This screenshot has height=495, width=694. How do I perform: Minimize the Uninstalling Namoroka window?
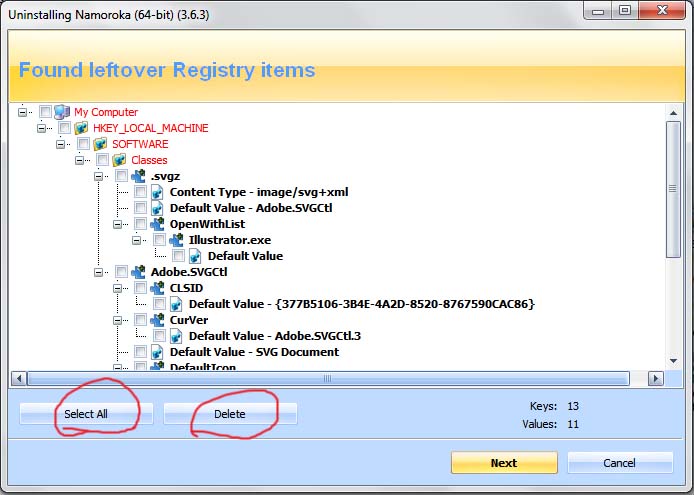(x=598, y=10)
